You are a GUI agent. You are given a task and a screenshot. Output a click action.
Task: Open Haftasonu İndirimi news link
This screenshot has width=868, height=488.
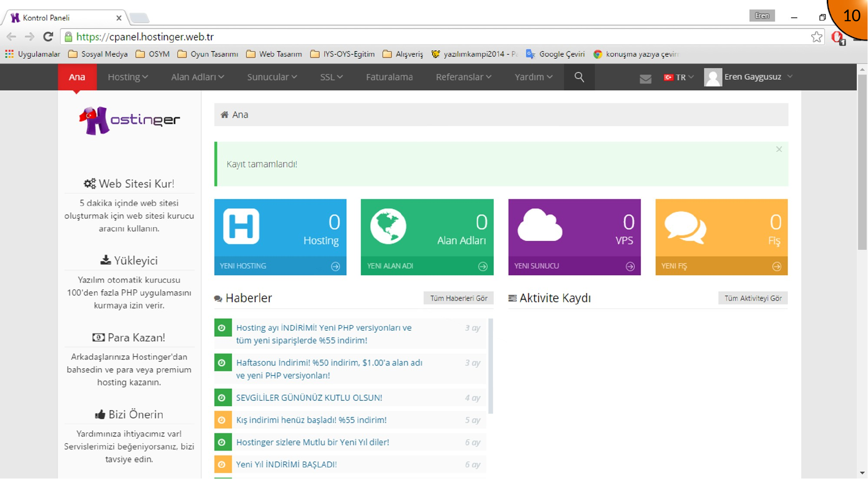click(x=329, y=369)
